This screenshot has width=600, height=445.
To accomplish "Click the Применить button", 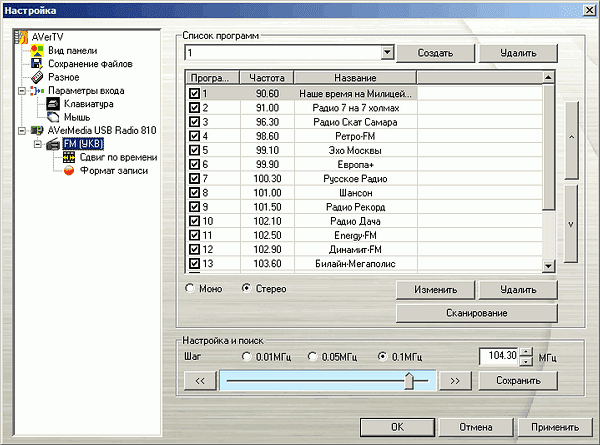I will (555, 427).
